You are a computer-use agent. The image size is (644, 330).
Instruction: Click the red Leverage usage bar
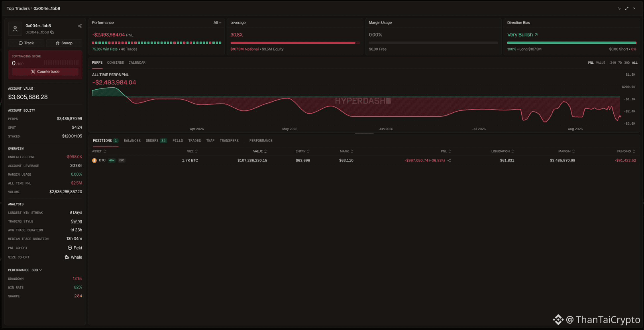click(293, 43)
